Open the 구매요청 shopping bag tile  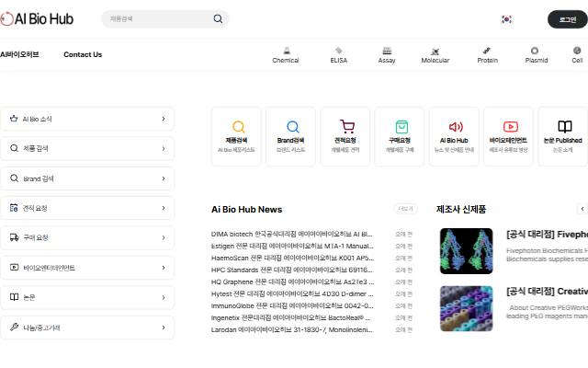point(400,136)
